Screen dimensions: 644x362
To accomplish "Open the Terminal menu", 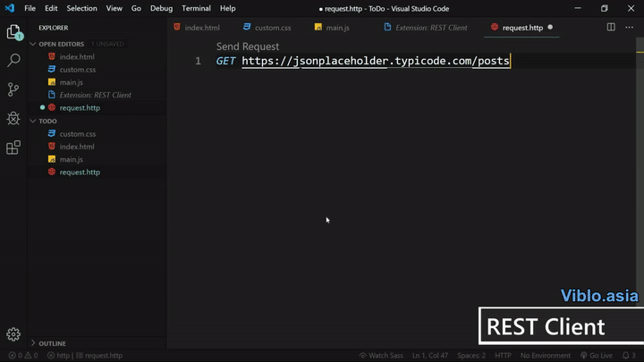I will click(x=196, y=8).
